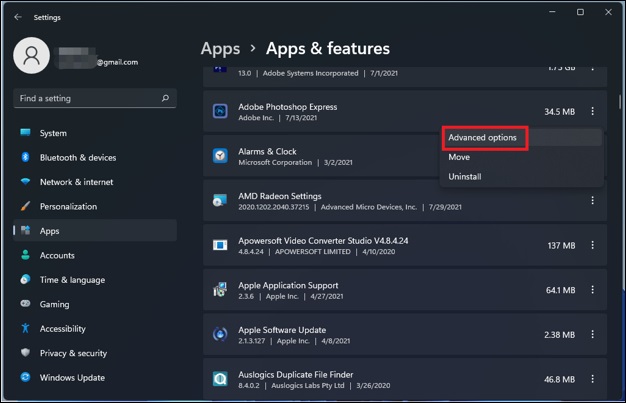Click inside the Find a setting field
The width and height of the screenshot is (626, 403).
click(95, 98)
